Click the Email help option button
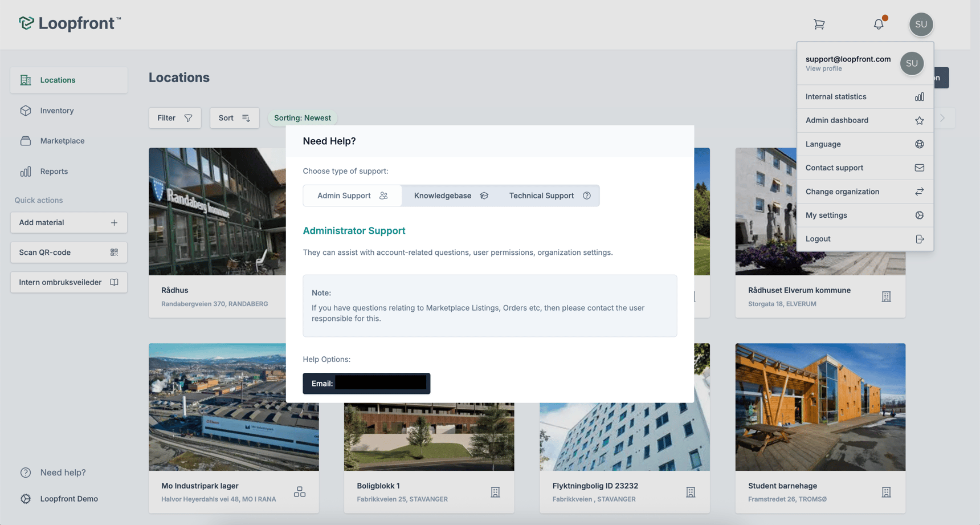Screen dimensions: 980x525 pyautogui.click(x=366, y=384)
